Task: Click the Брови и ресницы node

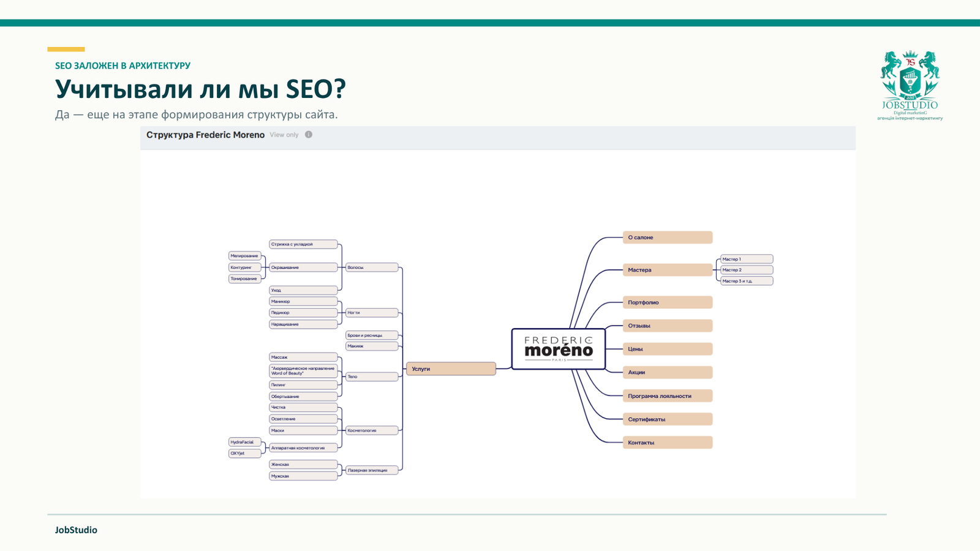Action: 372,335
